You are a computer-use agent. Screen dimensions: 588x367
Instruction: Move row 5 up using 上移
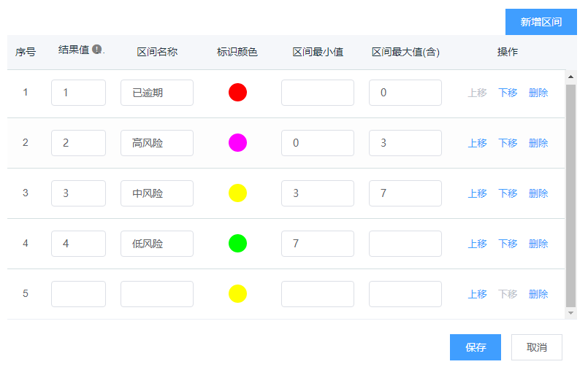pos(477,294)
